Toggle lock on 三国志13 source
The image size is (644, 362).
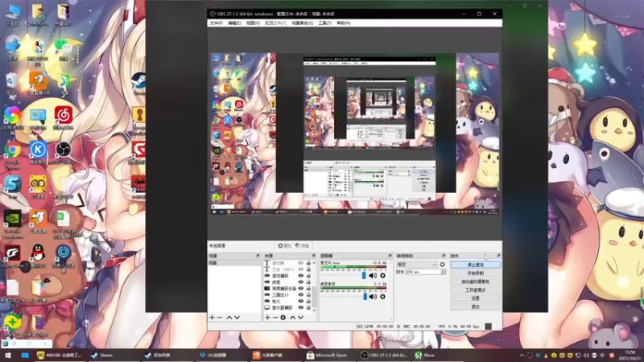(x=308, y=294)
